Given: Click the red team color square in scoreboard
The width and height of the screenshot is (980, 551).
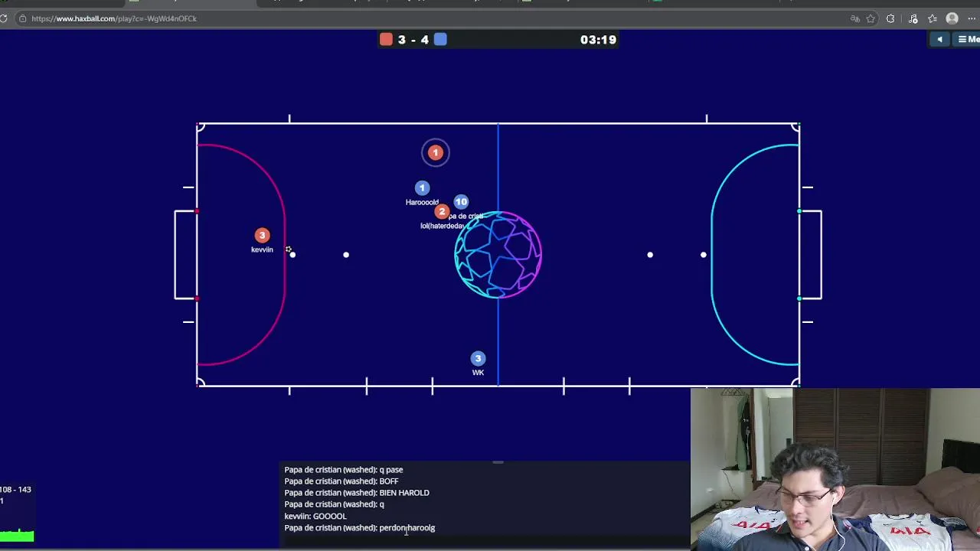Looking at the screenshot, I should (x=386, y=40).
